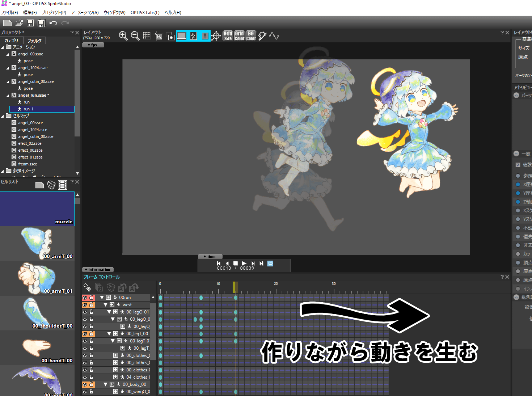The width and height of the screenshot is (532, 396).
Task: Click the grayed copy parts icon in frame control
Action: pos(99,287)
